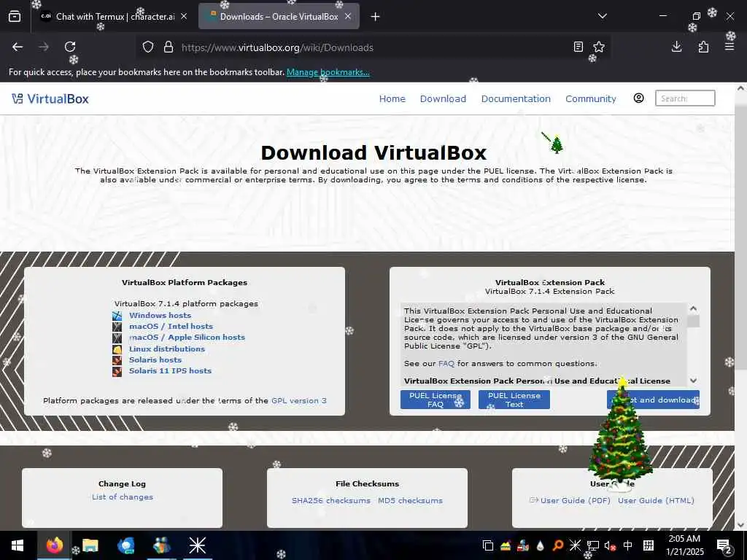The image size is (747, 560).
Task: Open the SHA256 checksums link
Action: coord(331,500)
